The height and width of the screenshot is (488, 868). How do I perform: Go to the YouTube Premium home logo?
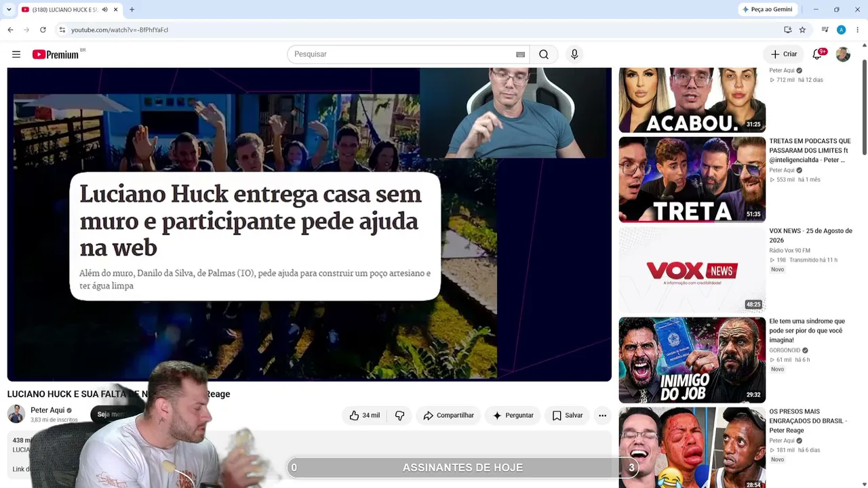click(56, 54)
